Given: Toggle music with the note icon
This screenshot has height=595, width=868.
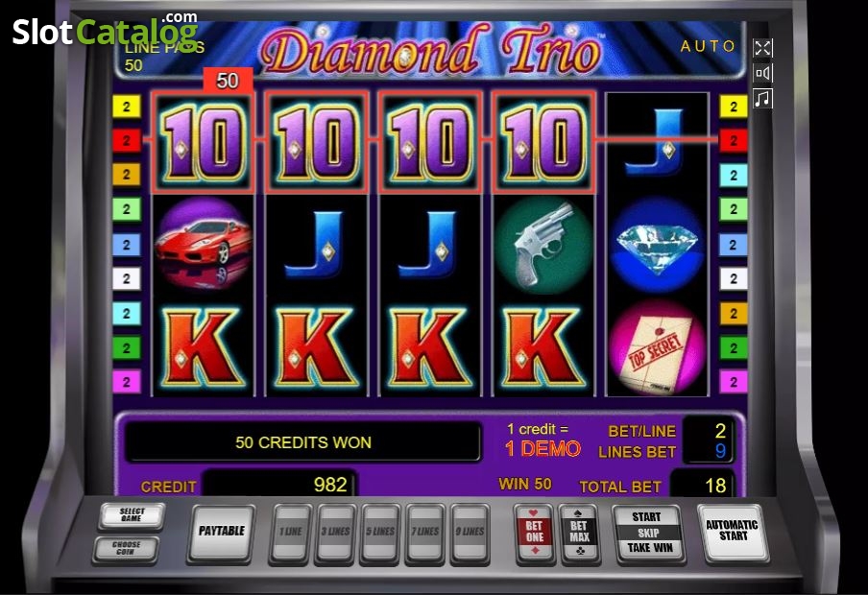Looking at the screenshot, I should click(x=762, y=99).
